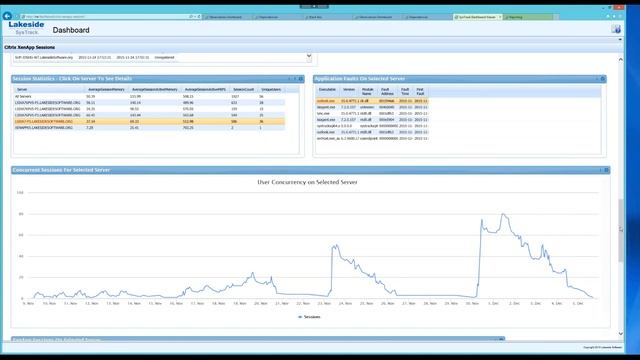Screen dimensions: 640x360
Task: Sort by SessionCount column header
Action: pos(244,89)
